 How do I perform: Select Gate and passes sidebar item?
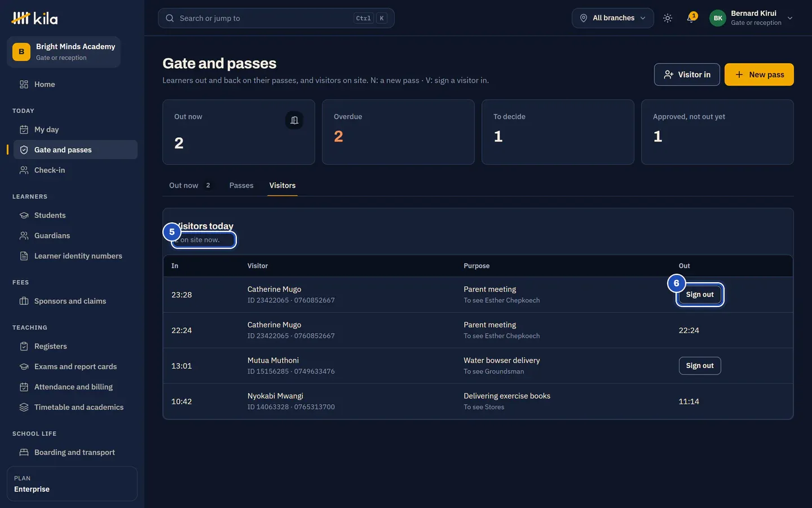click(76, 150)
